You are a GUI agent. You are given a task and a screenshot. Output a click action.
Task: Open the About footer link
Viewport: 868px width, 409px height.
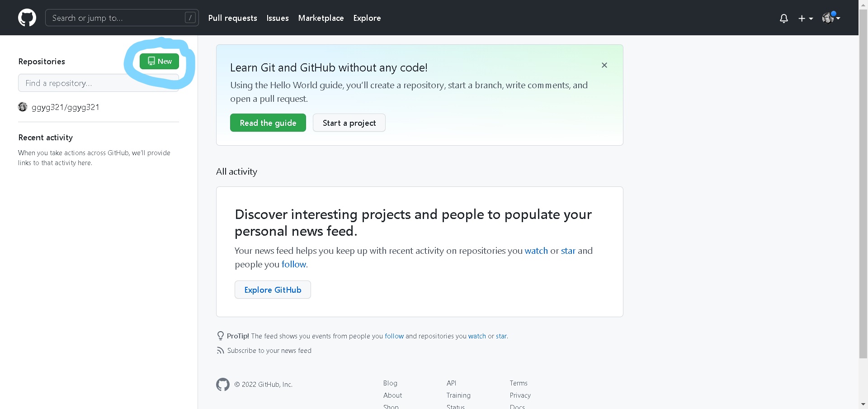click(392, 395)
